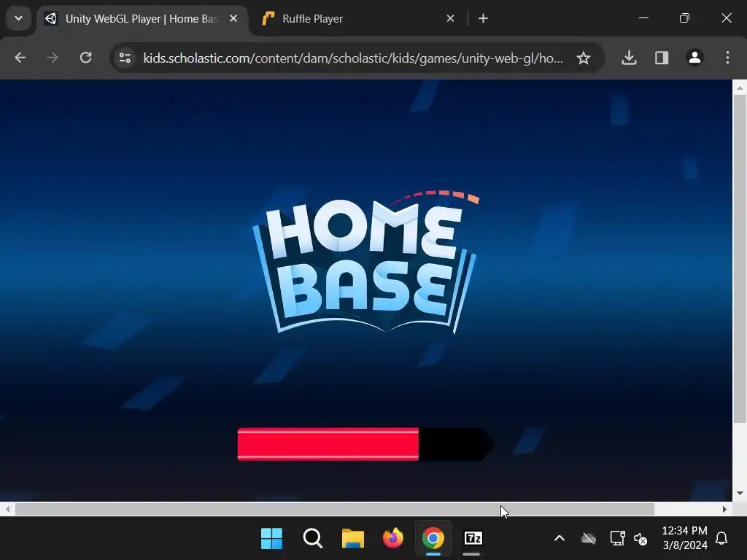Toggle the Chrome side panel
Screen dimensions: 747x560
point(661,58)
